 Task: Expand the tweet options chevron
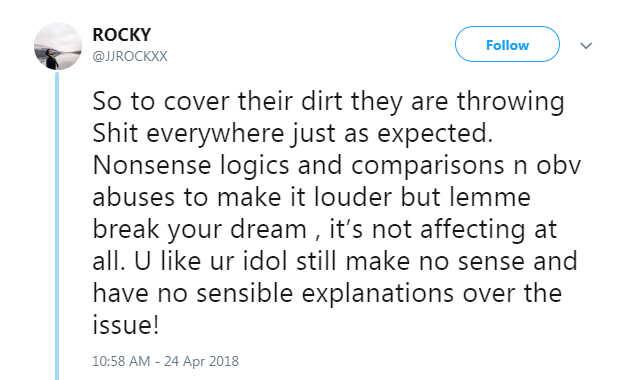(586, 45)
